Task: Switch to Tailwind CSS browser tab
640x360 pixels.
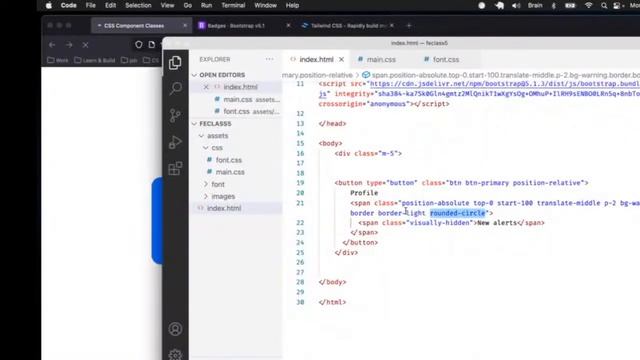Action: (x=348, y=26)
